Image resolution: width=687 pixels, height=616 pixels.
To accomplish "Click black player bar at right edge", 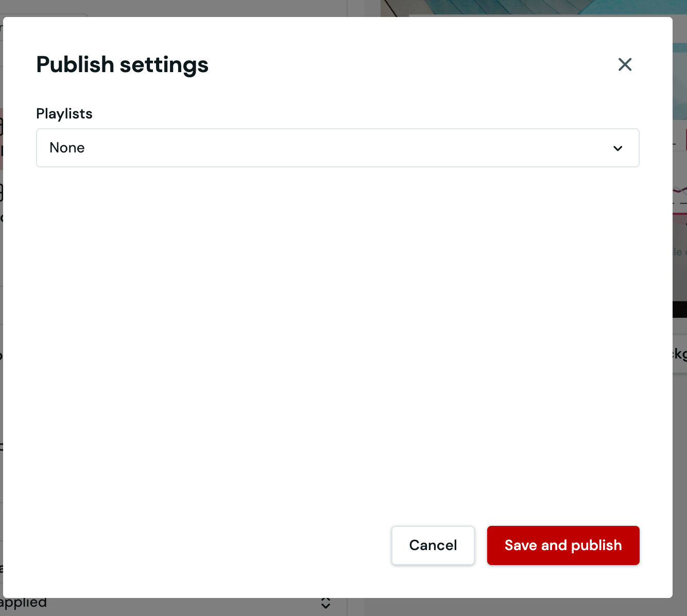I will click(x=680, y=310).
